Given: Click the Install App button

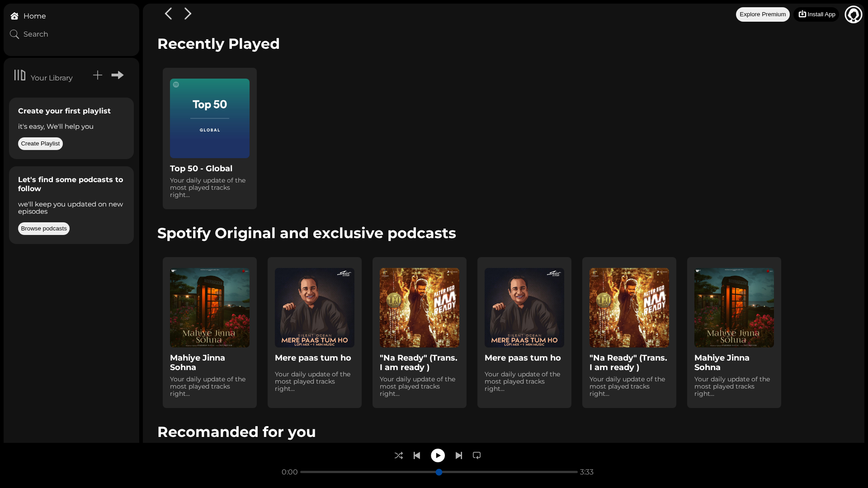Looking at the screenshot, I should (816, 14).
